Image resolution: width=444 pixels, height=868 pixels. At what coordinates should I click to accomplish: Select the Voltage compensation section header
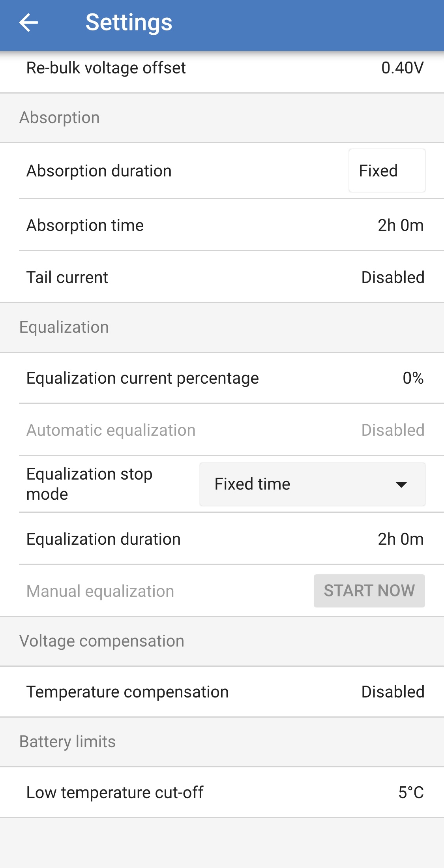coord(102,641)
